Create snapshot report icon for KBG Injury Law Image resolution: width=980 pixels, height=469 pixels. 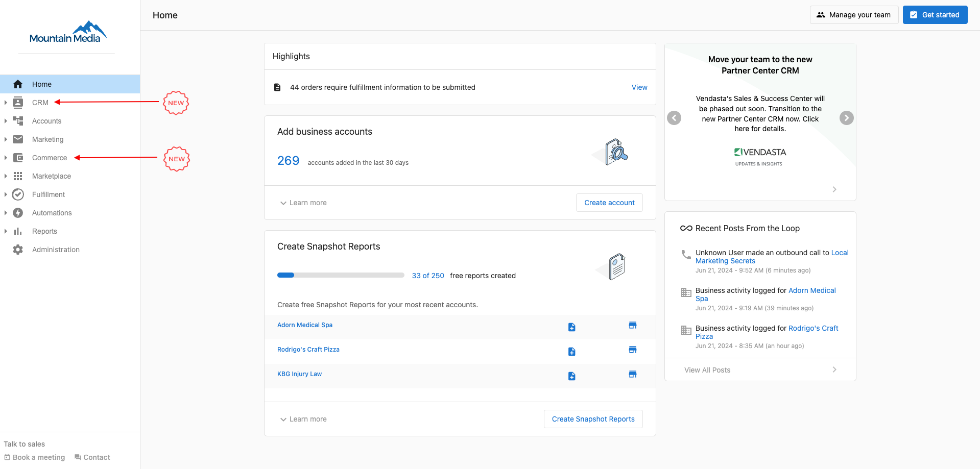(x=572, y=376)
